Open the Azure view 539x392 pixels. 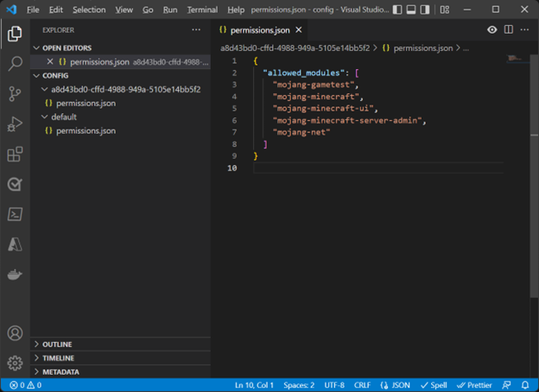pyautogui.click(x=15, y=244)
